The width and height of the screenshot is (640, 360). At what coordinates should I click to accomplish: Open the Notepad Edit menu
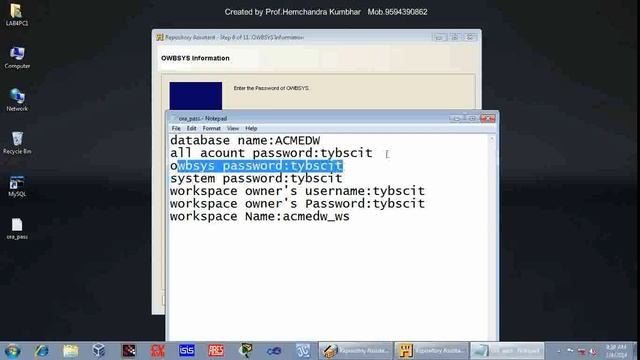pos(191,128)
